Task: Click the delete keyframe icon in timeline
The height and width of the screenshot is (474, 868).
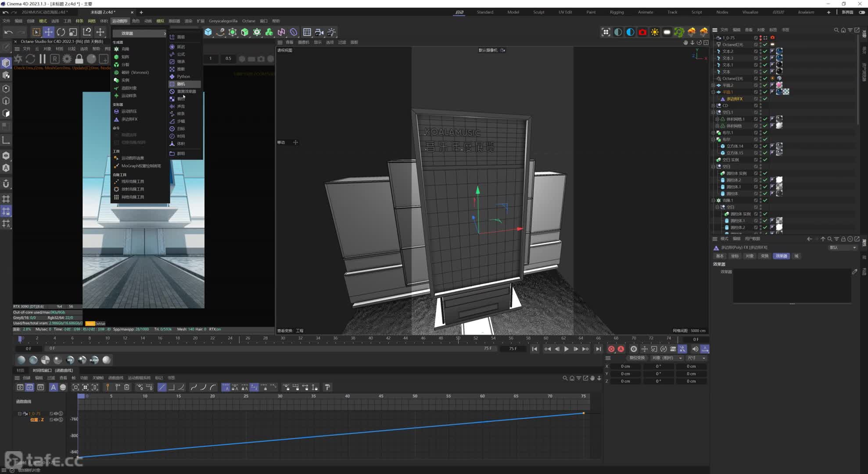Action: 127,387
